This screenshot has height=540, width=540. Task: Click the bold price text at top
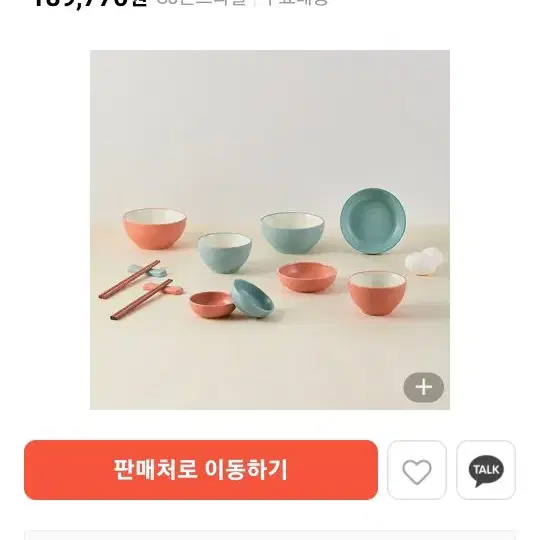click(x=91, y=3)
